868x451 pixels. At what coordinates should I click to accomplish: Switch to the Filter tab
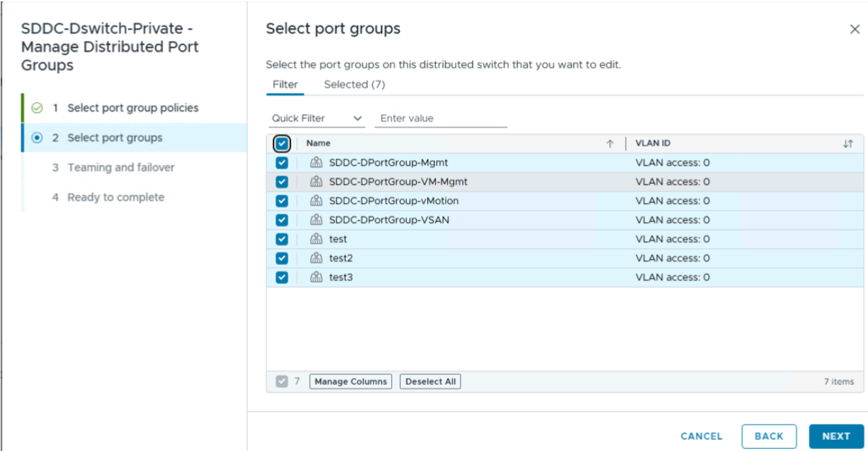pos(286,85)
